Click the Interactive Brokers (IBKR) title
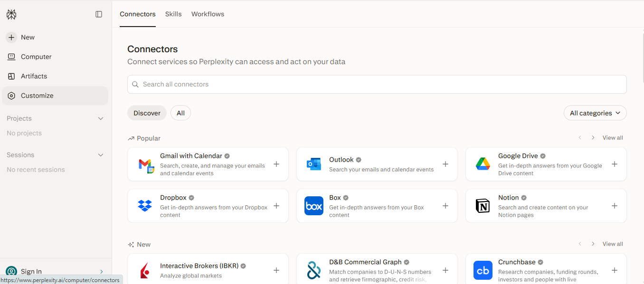 point(199,266)
